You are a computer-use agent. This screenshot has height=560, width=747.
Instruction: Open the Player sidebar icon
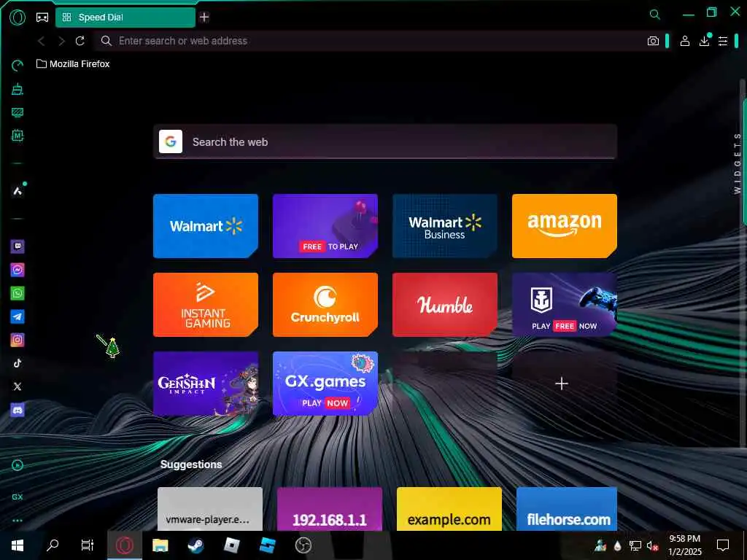coord(18,465)
